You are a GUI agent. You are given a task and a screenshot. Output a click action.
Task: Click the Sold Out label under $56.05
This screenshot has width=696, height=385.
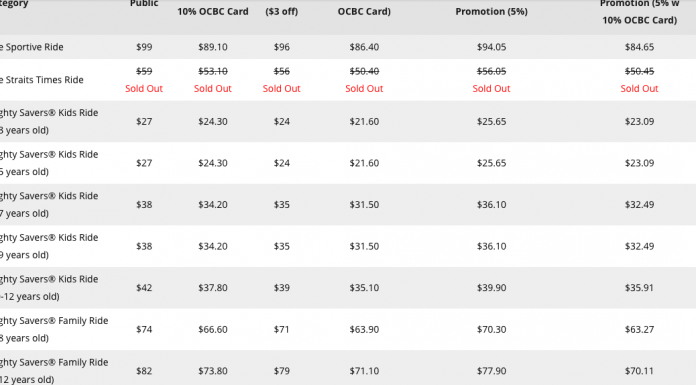pos(491,88)
